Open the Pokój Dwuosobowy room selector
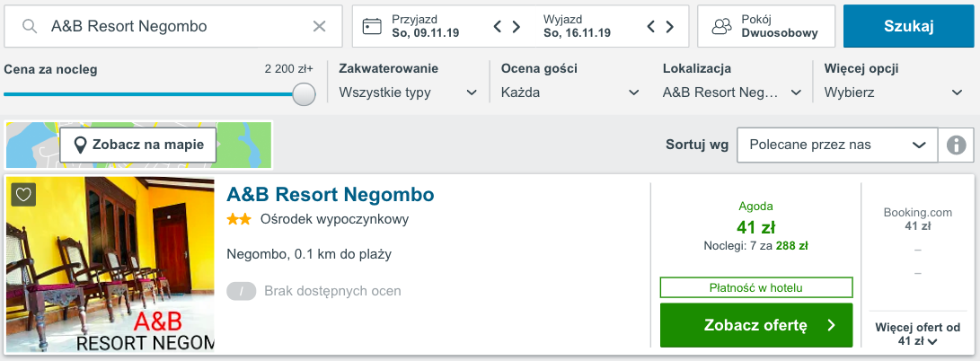This screenshot has height=361, width=980. 766,26
